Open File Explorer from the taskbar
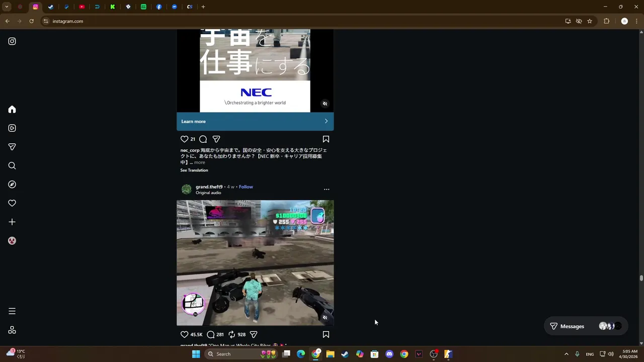Viewport: 644px width, 362px height. click(x=330, y=354)
